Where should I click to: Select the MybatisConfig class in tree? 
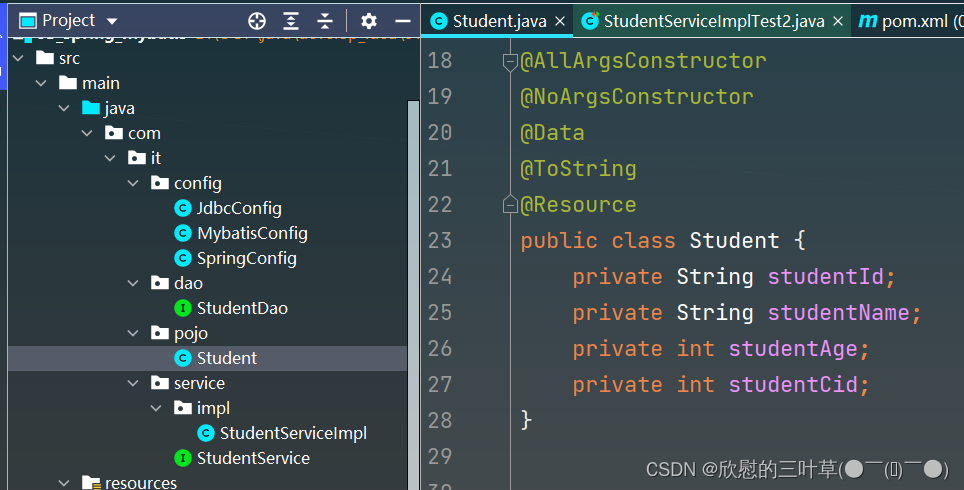252,233
